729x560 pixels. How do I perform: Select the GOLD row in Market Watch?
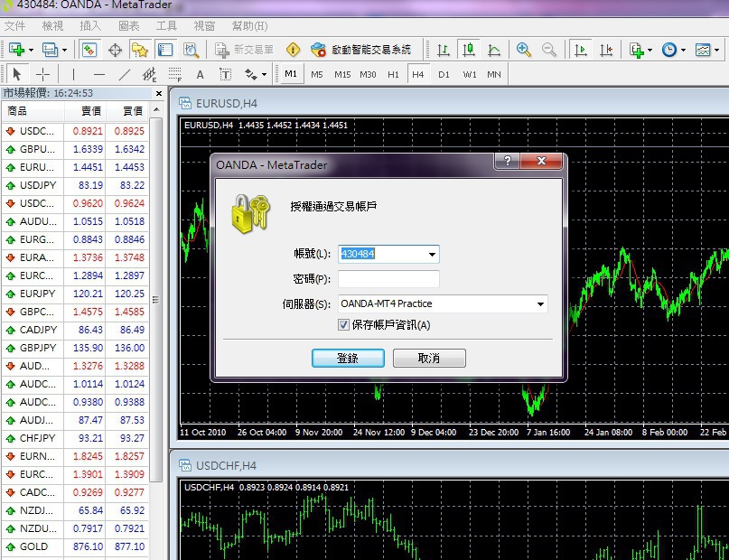coord(75,546)
